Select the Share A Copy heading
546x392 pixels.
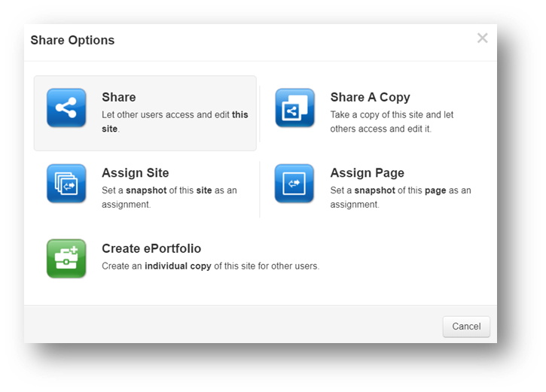pos(371,97)
